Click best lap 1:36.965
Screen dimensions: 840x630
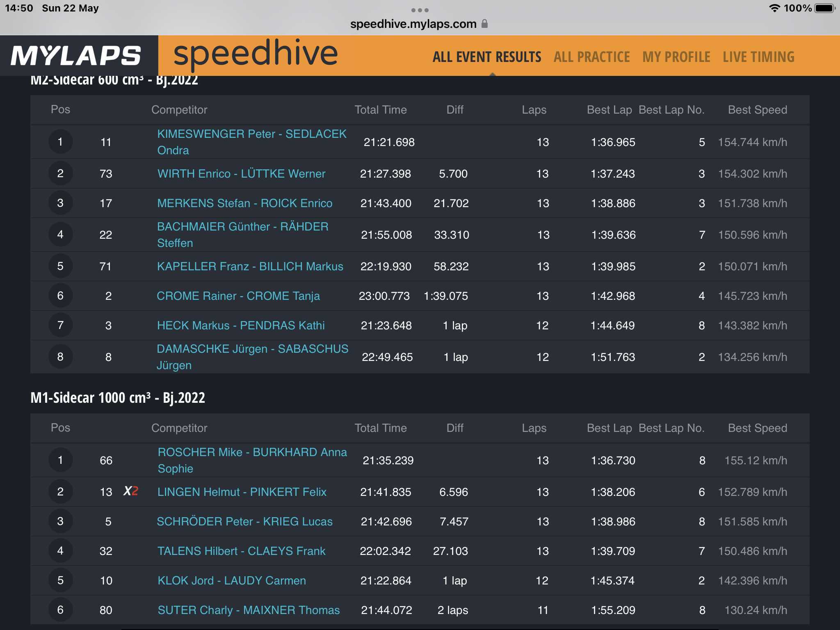(x=613, y=142)
